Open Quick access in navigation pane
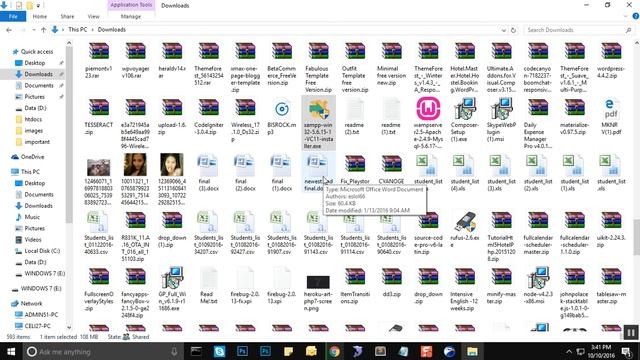The height and width of the screenshot is (360, 640). [x=37, y=51]
